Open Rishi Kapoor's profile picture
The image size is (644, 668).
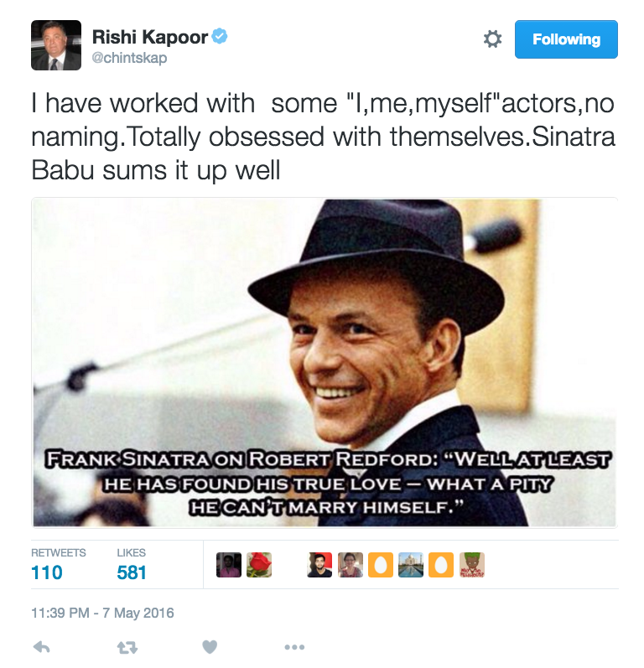[56, 45]
